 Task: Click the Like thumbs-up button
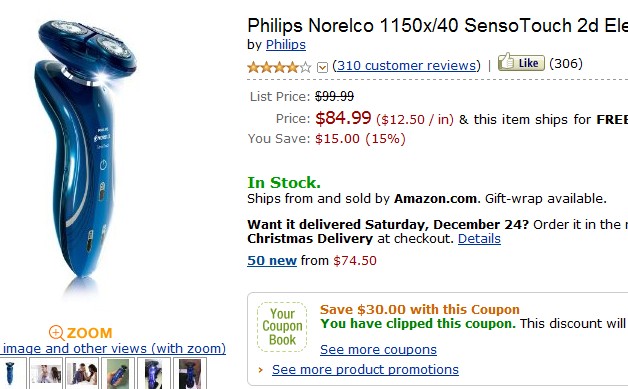521,62
